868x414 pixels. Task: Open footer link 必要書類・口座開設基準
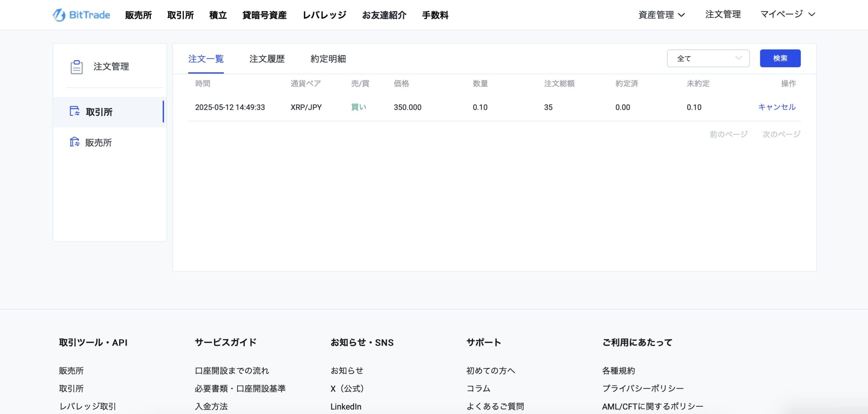240,388
